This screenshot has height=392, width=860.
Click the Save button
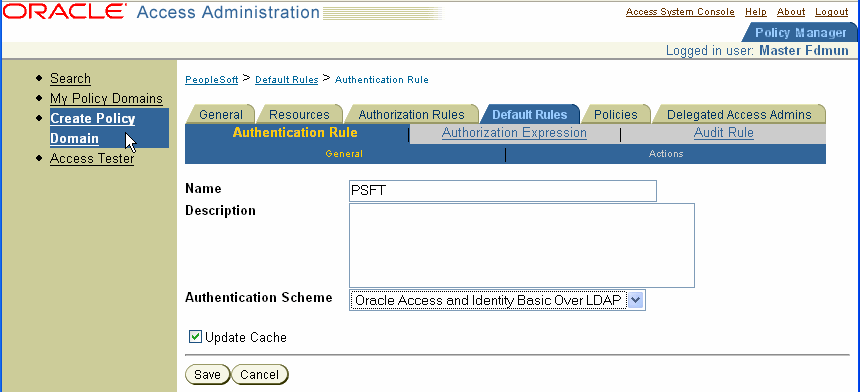207,374
